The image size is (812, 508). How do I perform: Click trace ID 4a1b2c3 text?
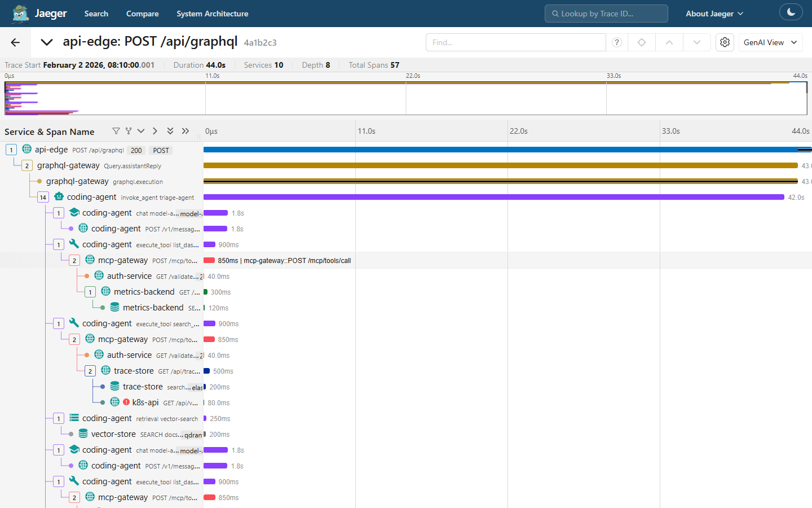[260, 42]
